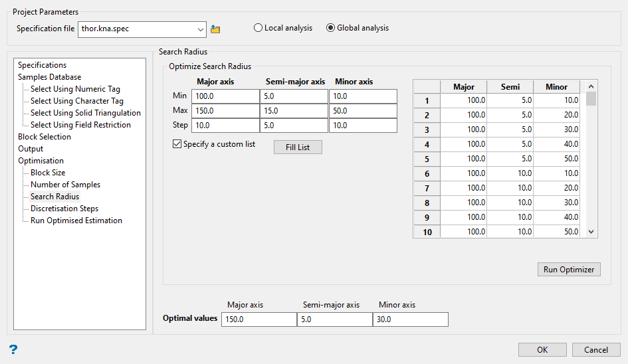Expand the Specification file dropdown
Image resolution: width=628 pixels, height=364 pixels.
point(201,29)
